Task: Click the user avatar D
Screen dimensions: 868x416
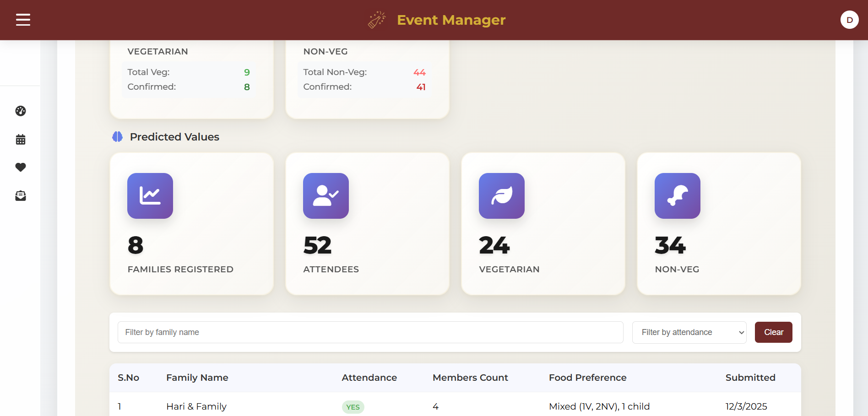Action: (x=849, y=20)
